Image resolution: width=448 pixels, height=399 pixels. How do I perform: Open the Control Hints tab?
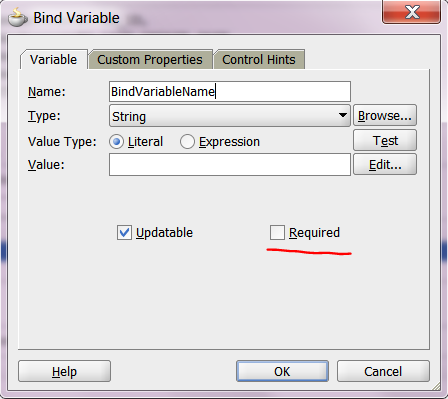(x=259, y=60)
